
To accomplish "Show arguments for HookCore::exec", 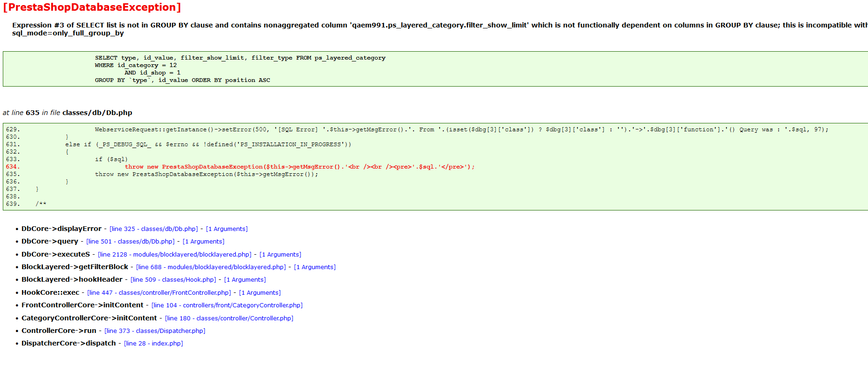I will coord(260,293).
